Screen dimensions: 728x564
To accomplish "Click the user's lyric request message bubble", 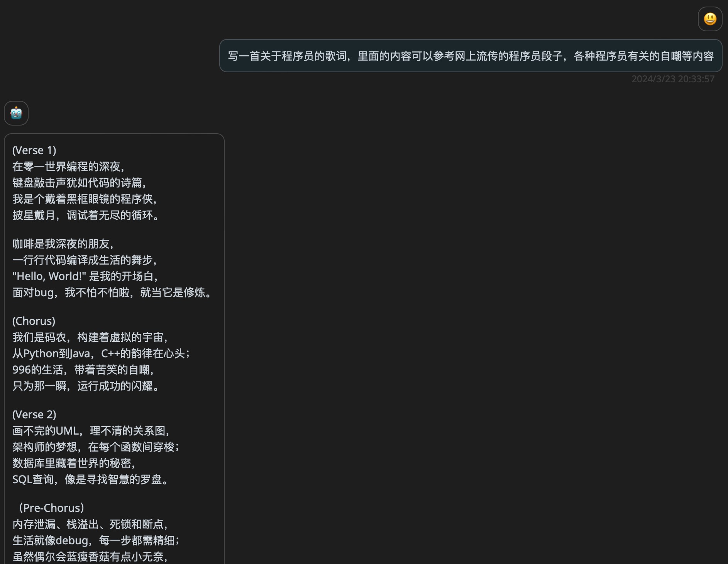I will (x=471, y=56).
